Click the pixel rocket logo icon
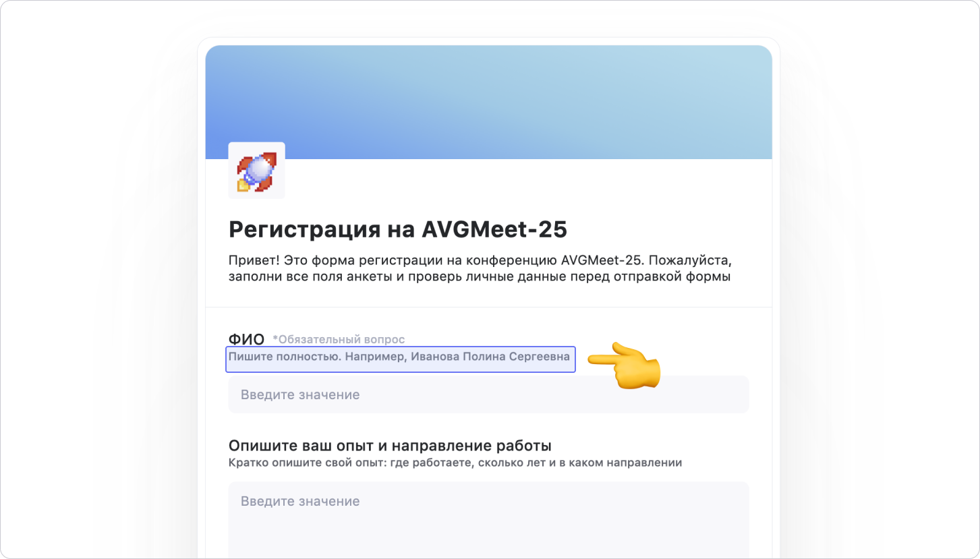980x559 pixels. (256, 171)
